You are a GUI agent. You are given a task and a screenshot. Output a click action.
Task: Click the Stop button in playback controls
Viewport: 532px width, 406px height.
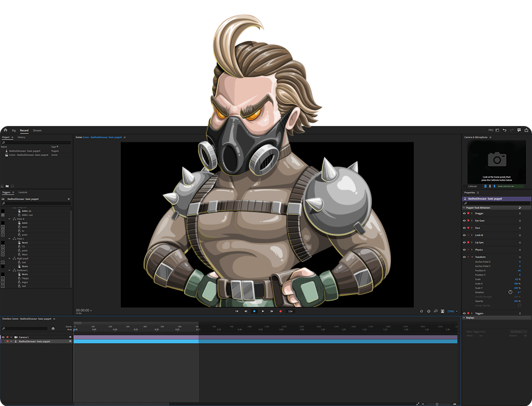coord(254,311)
